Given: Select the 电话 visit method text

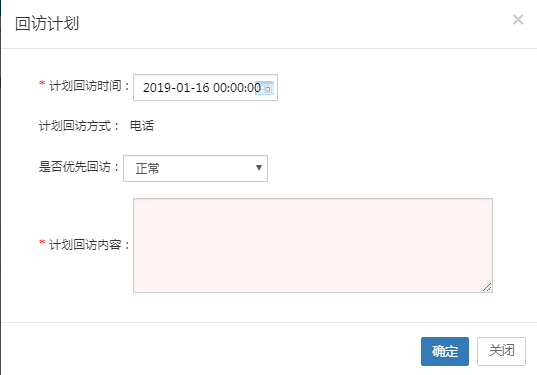Looking at the screenshot, I should [142, 126].
